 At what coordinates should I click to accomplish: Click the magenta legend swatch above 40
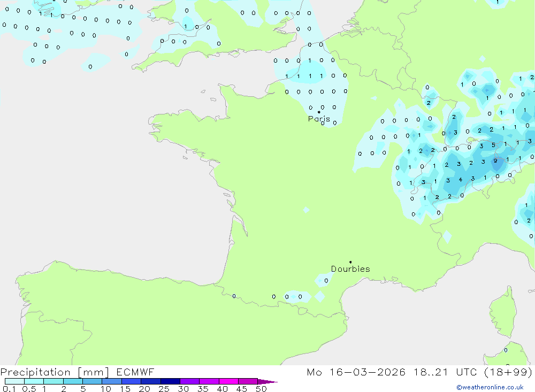click(228, 381)
